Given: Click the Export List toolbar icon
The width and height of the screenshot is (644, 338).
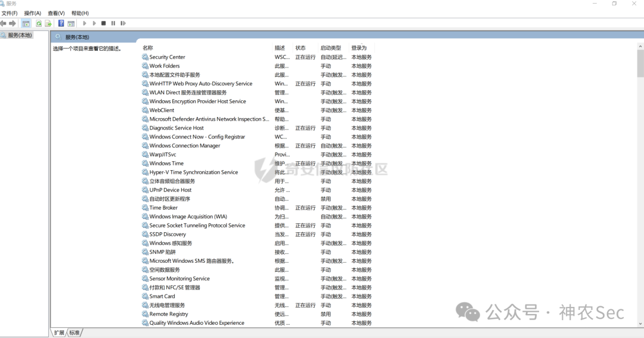Looking at the screenshot, I should [x=48, y=23].
